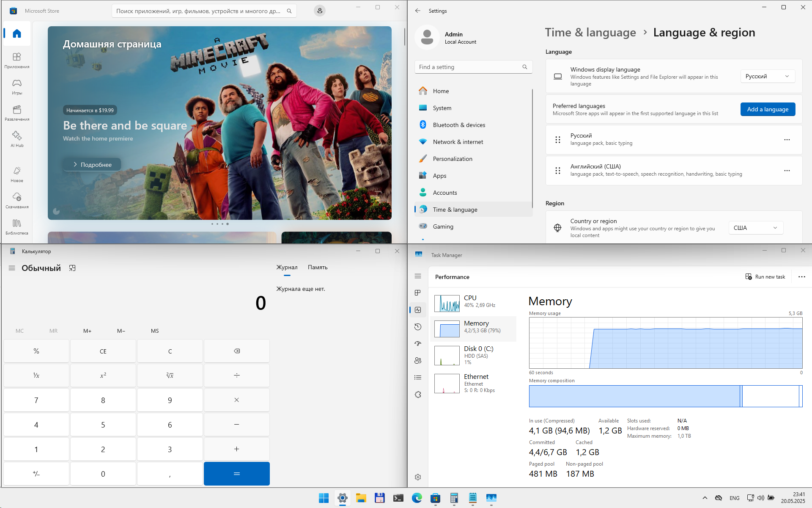Viewport: 812px width, 508px height.
Task: Click plus-minus sign key in Calculator
Action: tap(36, 474)
